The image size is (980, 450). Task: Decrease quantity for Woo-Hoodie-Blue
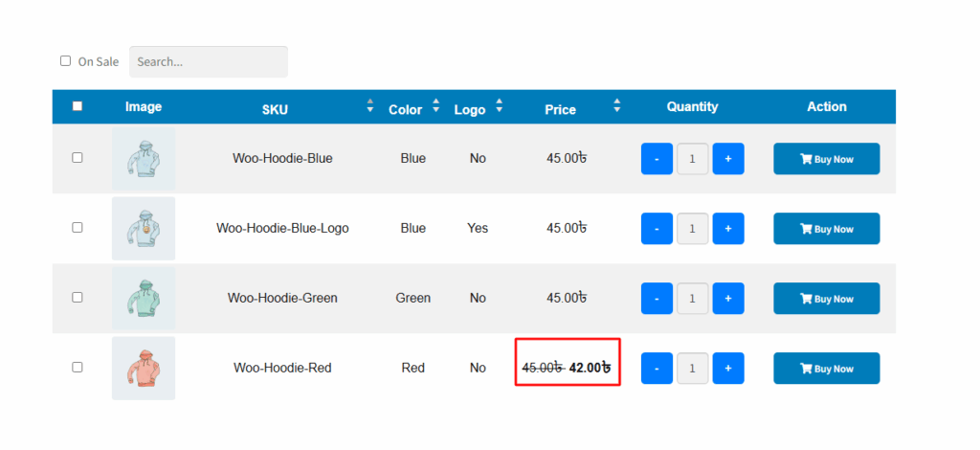(x=657, y=159)
